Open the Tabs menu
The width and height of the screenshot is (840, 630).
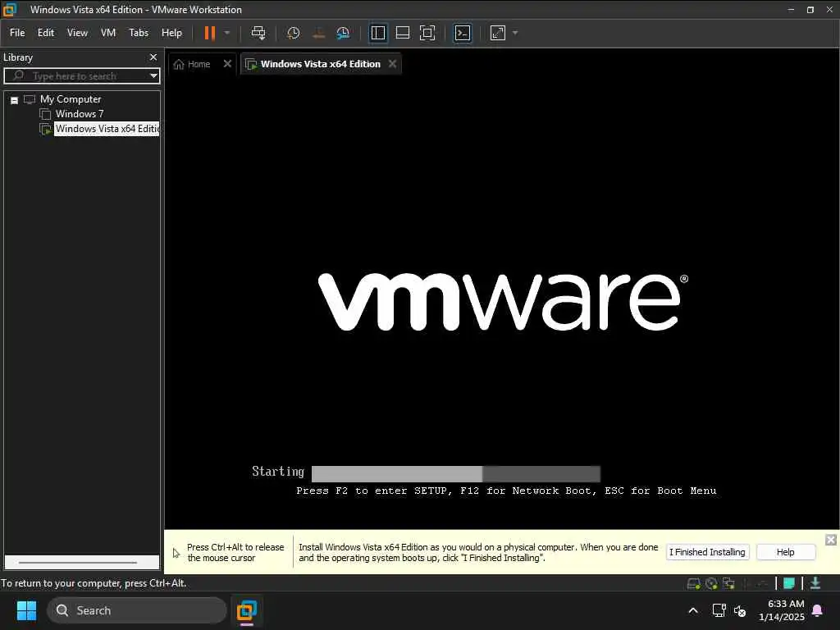139,33
